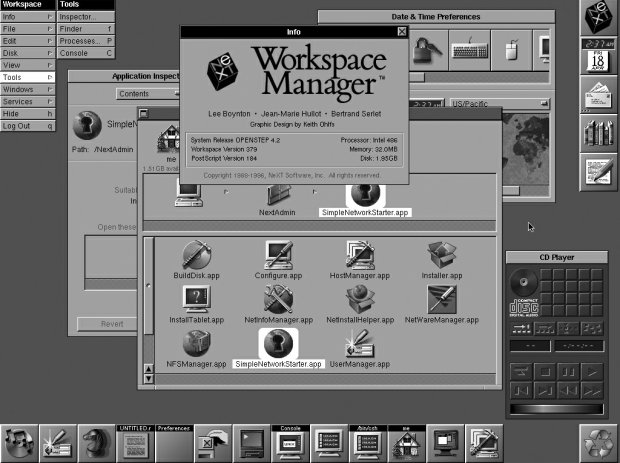The width and height of the screenshot is (620, 463).
Task: Adjust the CD Player volume slider
Action: point(557,409)
